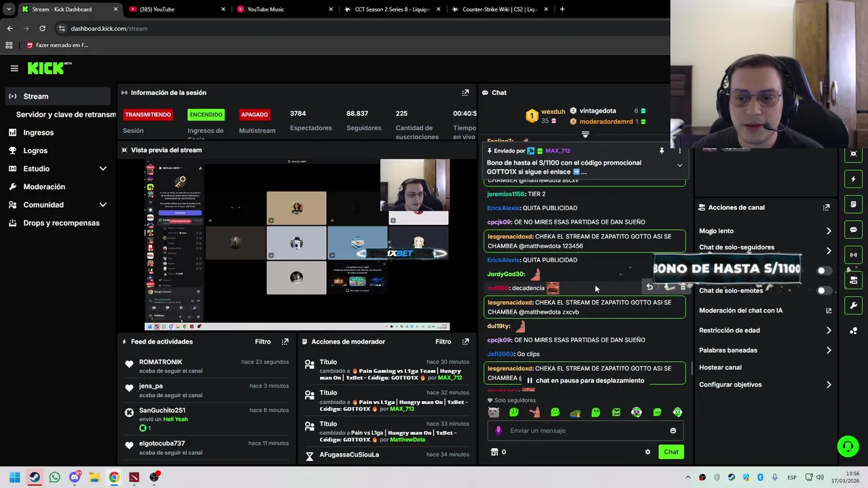Image resolution: width=868 pixels, height=488 pixels.
Task: Collapse the chat leaderboard arrow
Action: [585, 134]
